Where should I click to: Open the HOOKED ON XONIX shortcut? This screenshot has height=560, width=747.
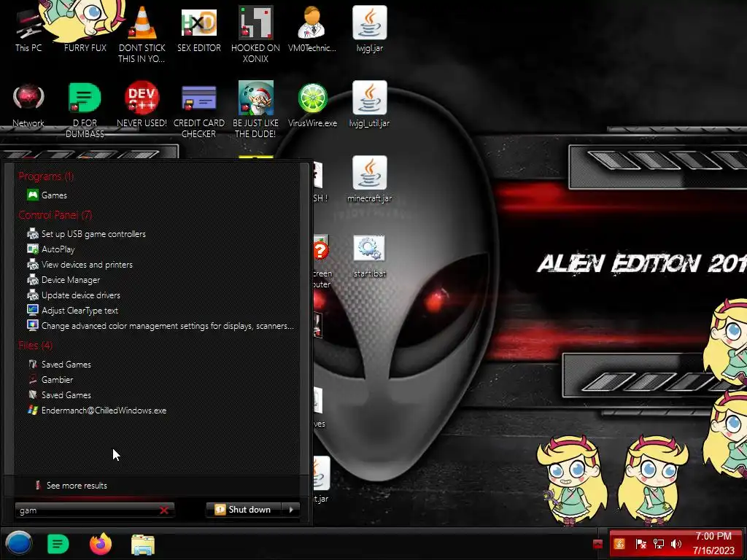coord(255,34)
